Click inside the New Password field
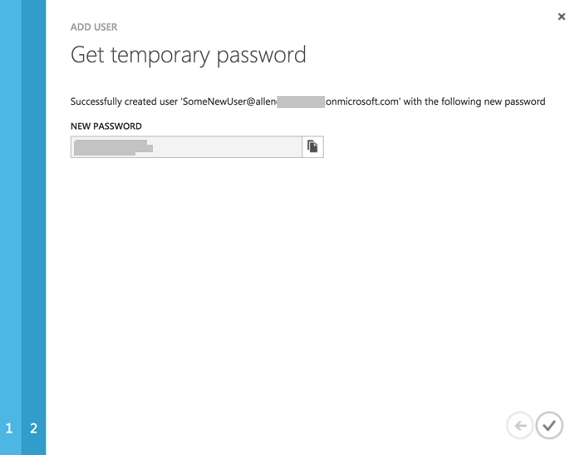Viewport: 575px width, 455px height. pos(186,147)
